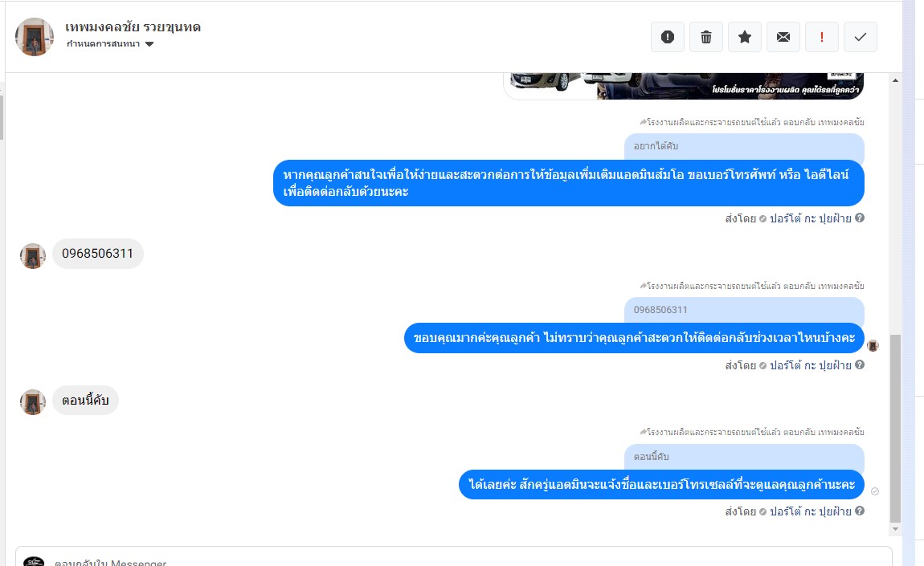
Task: Click the customer's ตอนนี้คับ message bubble
Action: click(x=85, y=401)
